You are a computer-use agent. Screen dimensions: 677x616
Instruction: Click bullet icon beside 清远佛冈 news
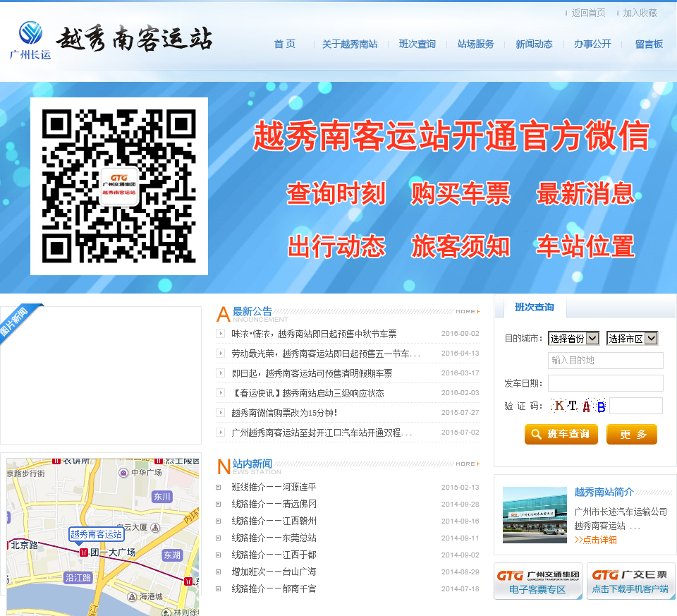point(219,504)
